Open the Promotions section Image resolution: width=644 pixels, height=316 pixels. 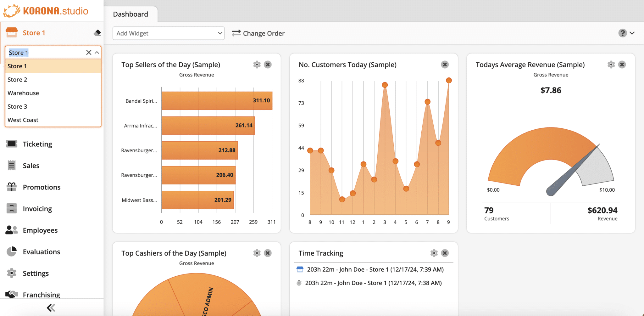tap(41, 187)
